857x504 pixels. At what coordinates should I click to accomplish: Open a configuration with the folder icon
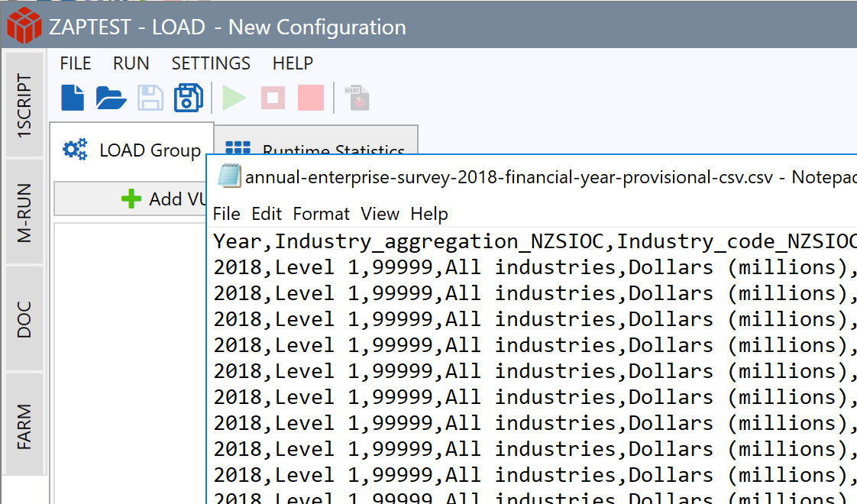(x=111, y=98)
